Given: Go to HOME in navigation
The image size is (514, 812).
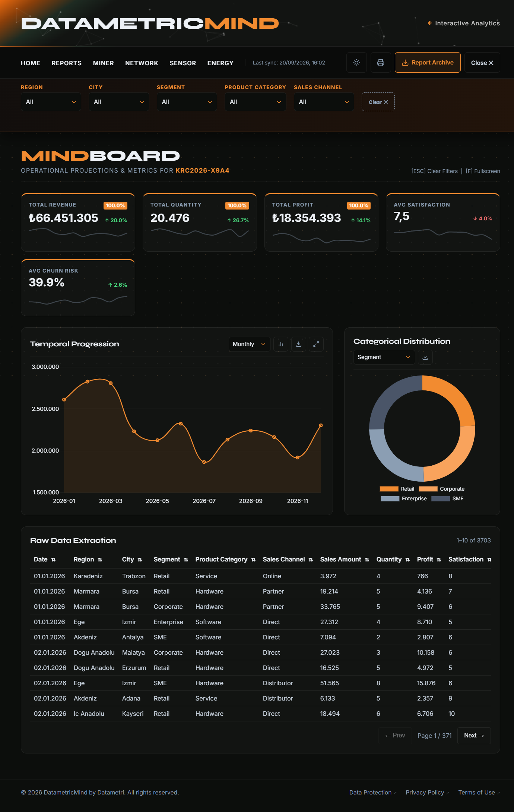Looking at the screenshot, I should 31,63.
